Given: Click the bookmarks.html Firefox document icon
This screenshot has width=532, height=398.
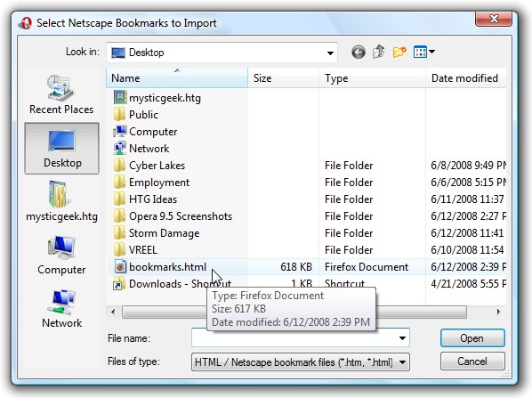Looking at the screenshot, I should [120, 267].
